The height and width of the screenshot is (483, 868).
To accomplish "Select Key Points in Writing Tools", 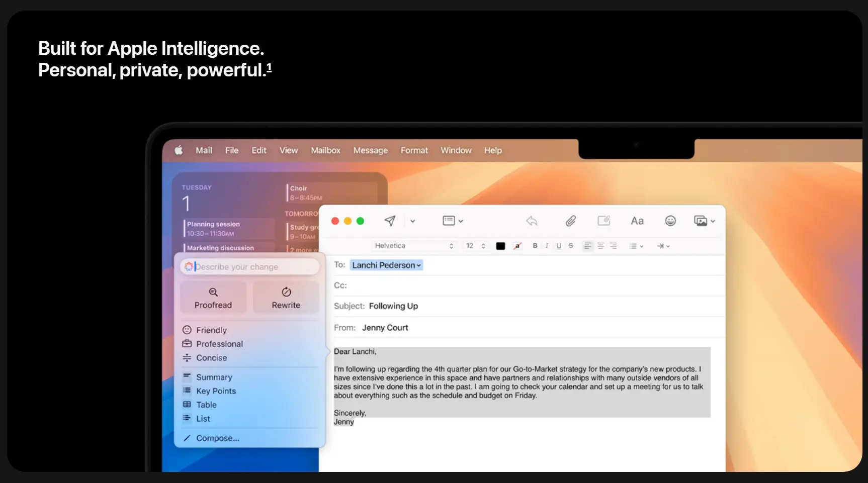I will tap(209, 391).
